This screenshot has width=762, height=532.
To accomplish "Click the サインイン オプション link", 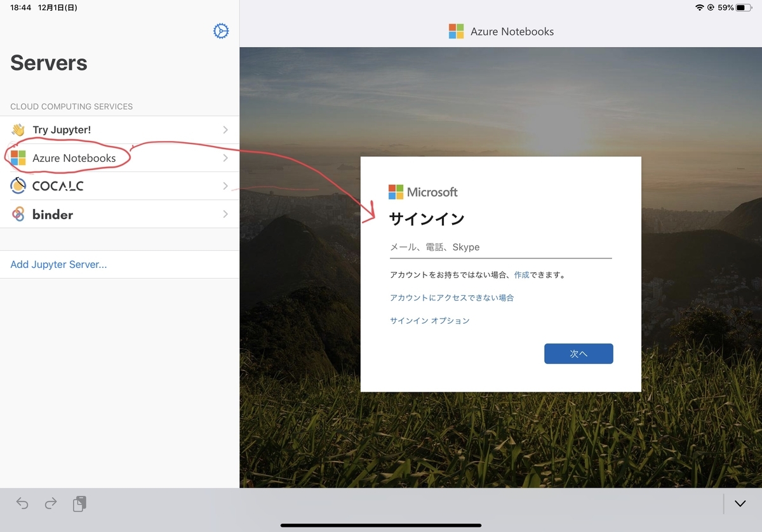I will (430, 321).
